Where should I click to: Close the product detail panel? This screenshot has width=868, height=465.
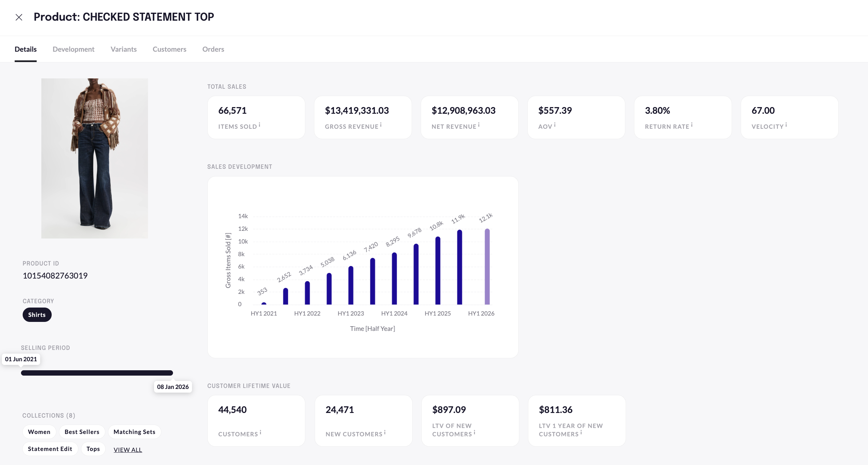[x=19, y=17]
